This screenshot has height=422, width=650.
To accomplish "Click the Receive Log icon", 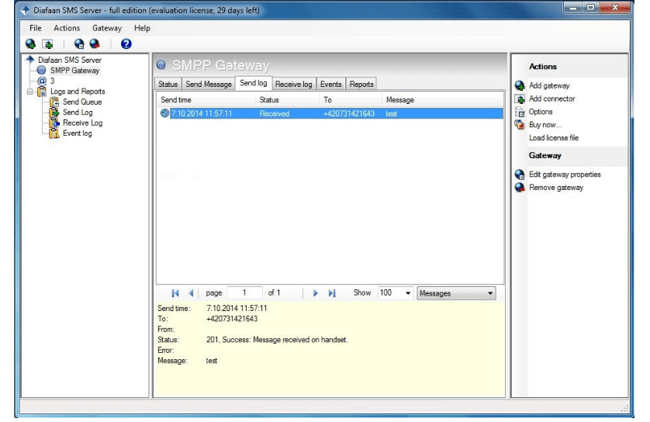I will pos(54,123).
